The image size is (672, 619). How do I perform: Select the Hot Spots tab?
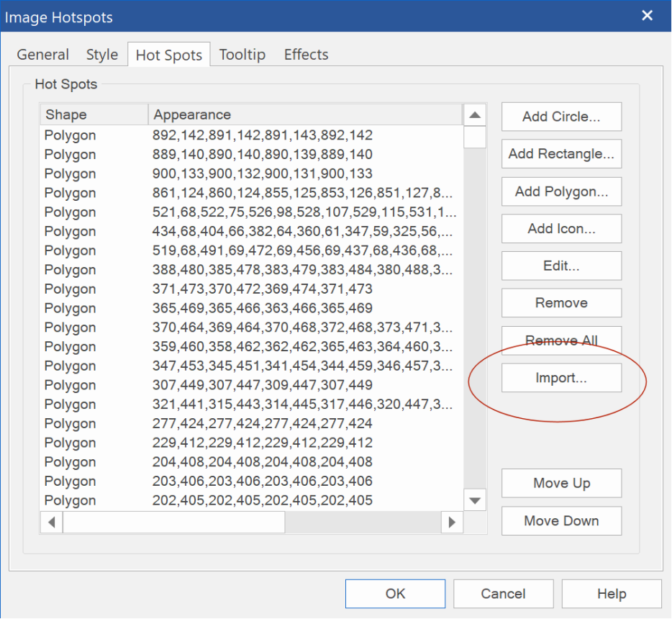pos(169,55)
